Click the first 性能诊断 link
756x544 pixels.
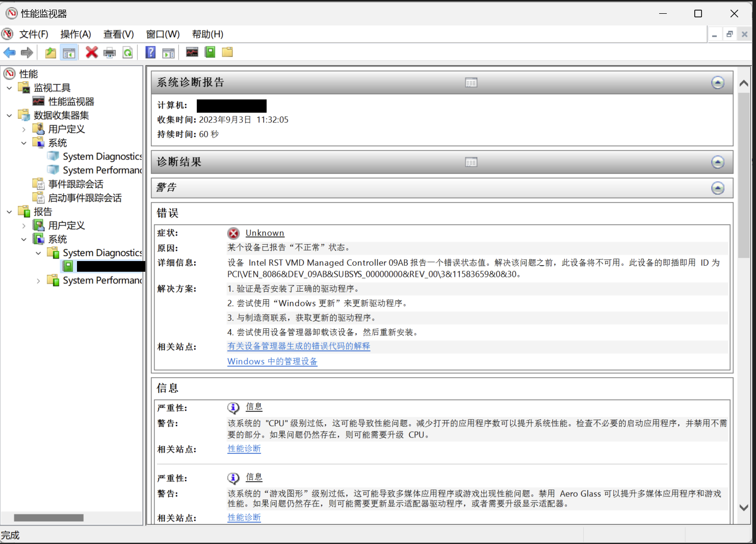244,449
